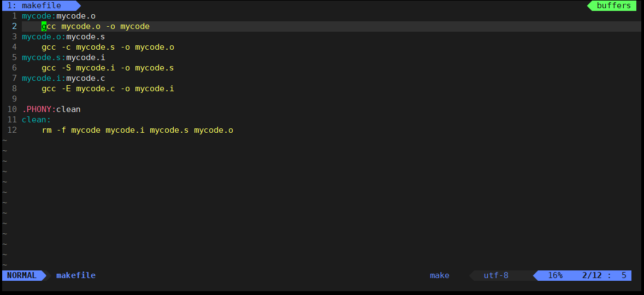This screenshot has height=295, width=644.
Task: Click line number 1 in the gutter
Action: click(x=14, y=16)
